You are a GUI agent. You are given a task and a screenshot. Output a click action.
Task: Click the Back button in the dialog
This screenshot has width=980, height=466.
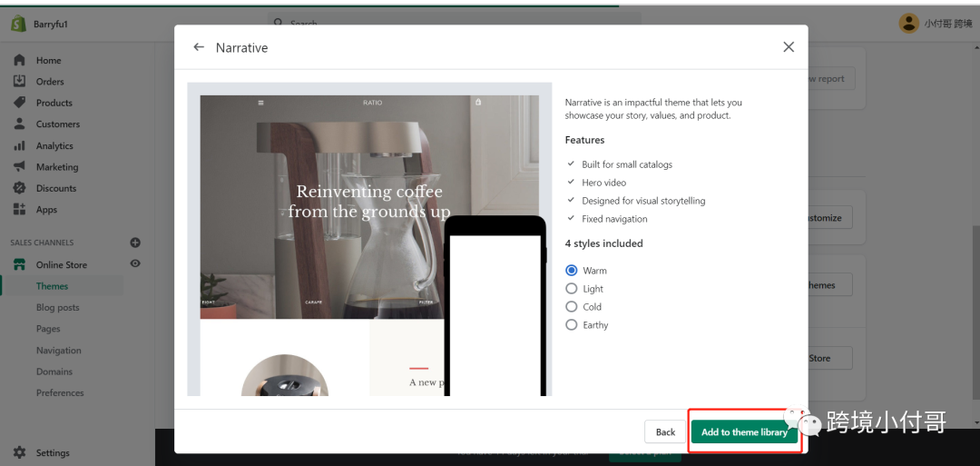665,431
